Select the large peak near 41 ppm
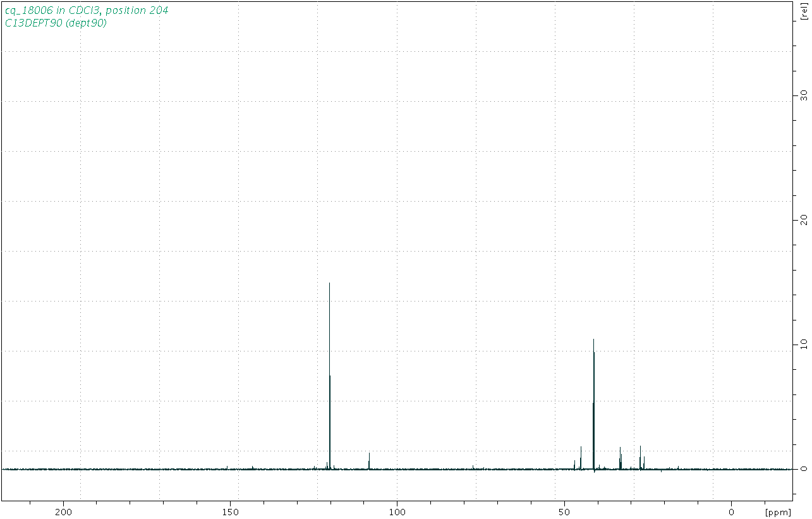 tap(594, 405)
